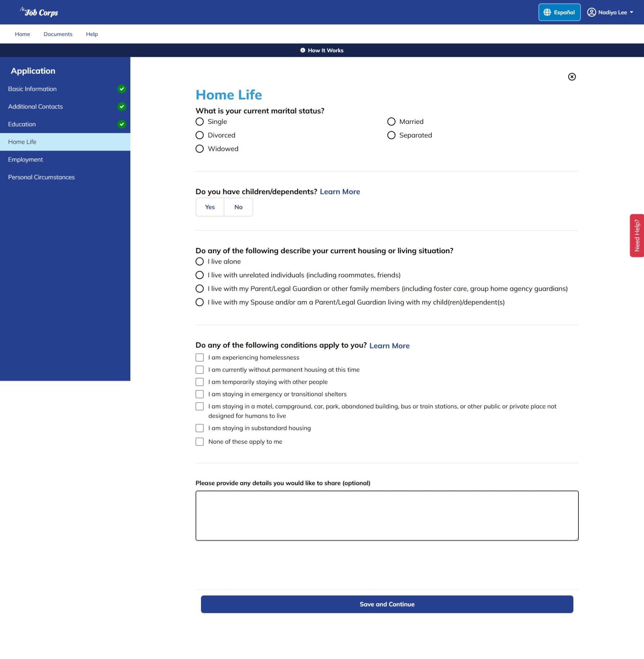
Task: Check staying in emergency or transitional shelters
Action: 200,394
